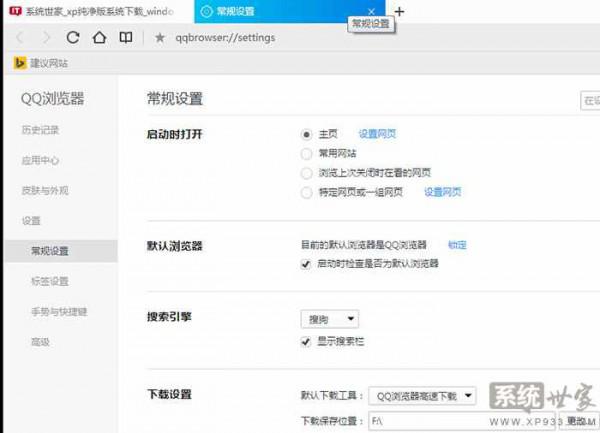Reload the page with refresh icon
This screenshot has width=600, height=433.
[73, 37]
